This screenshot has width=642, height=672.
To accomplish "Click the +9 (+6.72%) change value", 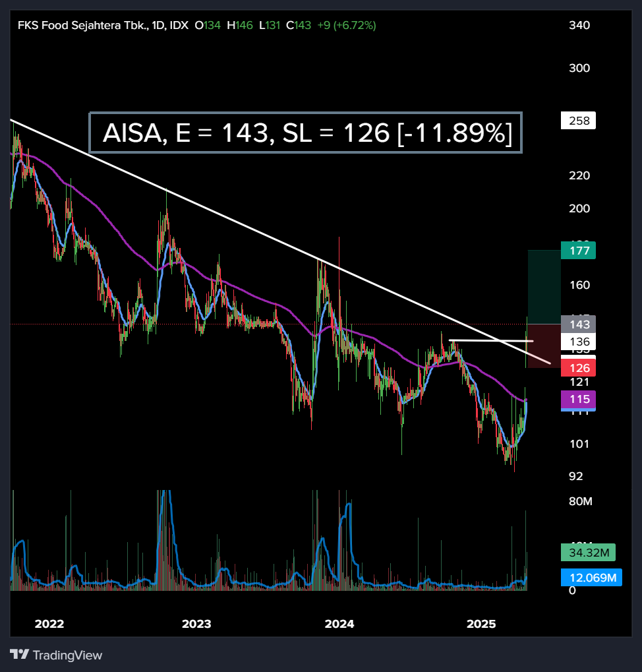I will (x=347, y=25).
